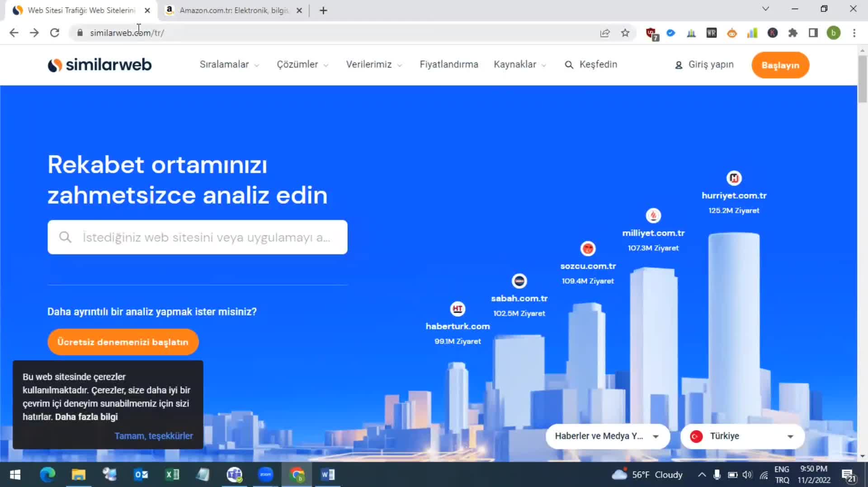This screenshot has width=868, height=487.
Task: Show hidden system tray icons chevron
Action: (702, 475)
